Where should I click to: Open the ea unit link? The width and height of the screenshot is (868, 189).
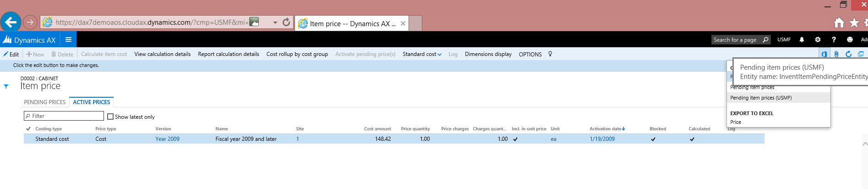pyautogui.click(x=553, y=139)
